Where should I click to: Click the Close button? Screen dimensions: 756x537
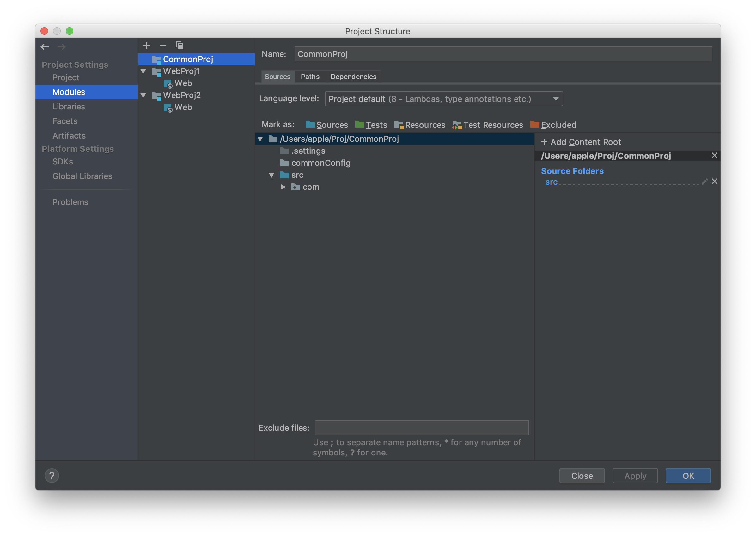point(582,476)
